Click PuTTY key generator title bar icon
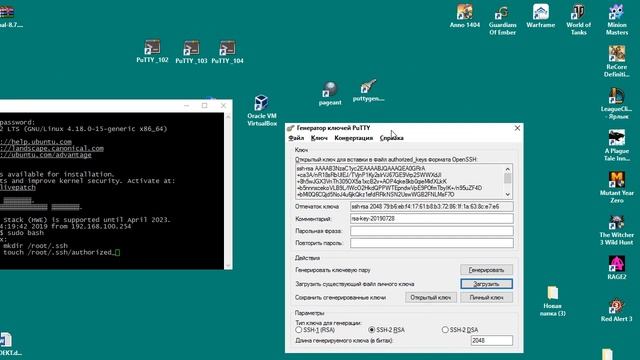The height and width of the screenshot is (360, 640). coord(291,128)
